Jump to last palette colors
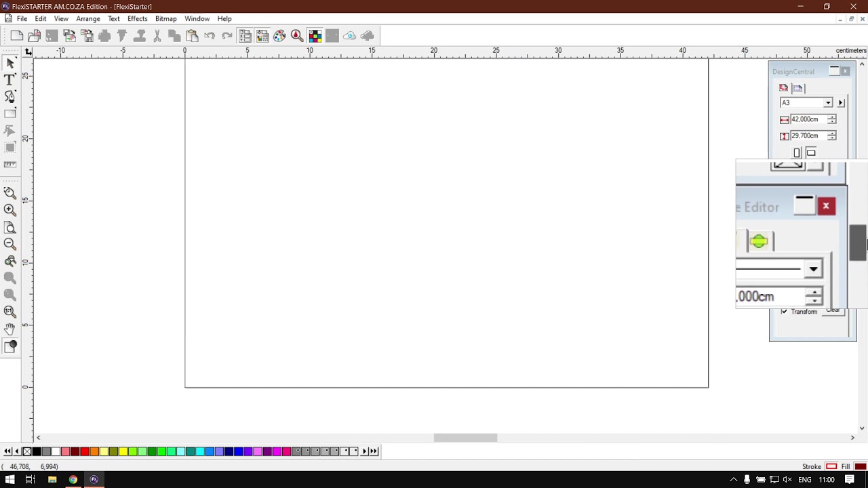This screenshot has width=868, height=488. pyautogui.click(x=374, y=451)
